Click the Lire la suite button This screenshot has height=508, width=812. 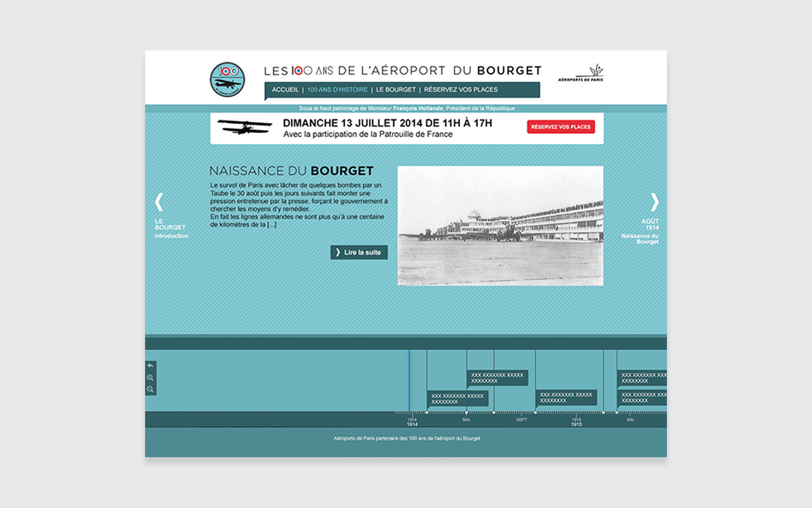point(359,252)
